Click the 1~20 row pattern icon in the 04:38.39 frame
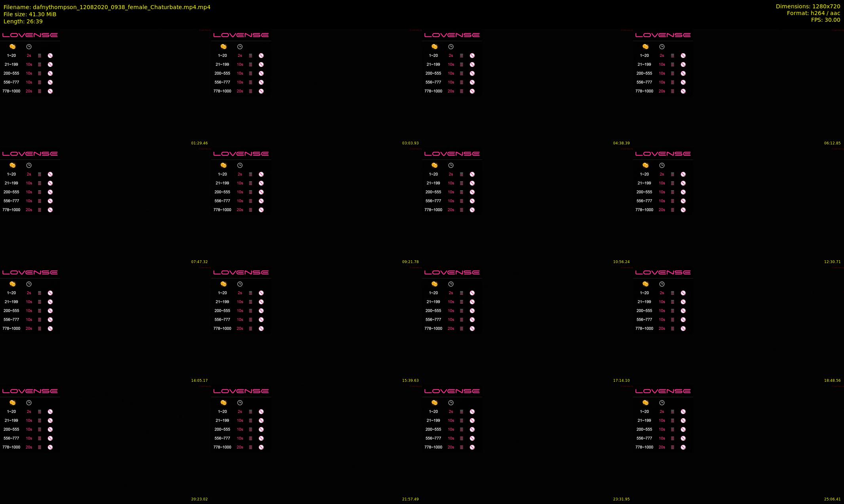The height and width of the screenshot is (504, 844). (462, 56)
